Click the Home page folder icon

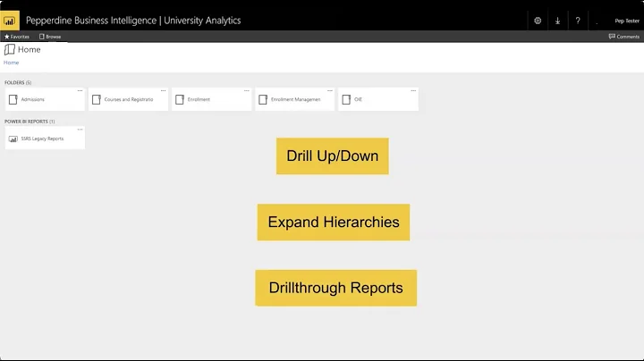[10, 50]
